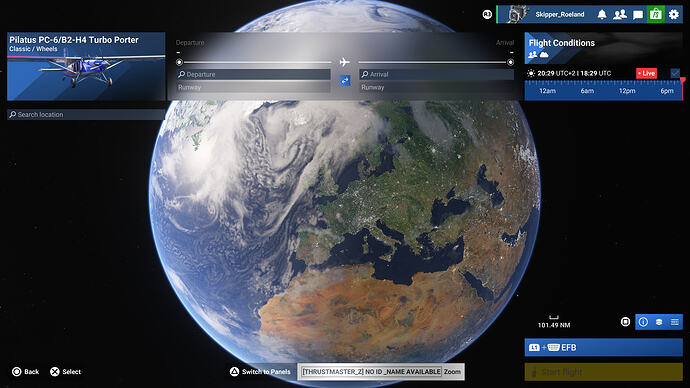Click THRUSTMASTER_2 NO ID_NAME AVAILABLE label
The height and width of the screenshot is (388, 690).
click(x=371, y=372)
